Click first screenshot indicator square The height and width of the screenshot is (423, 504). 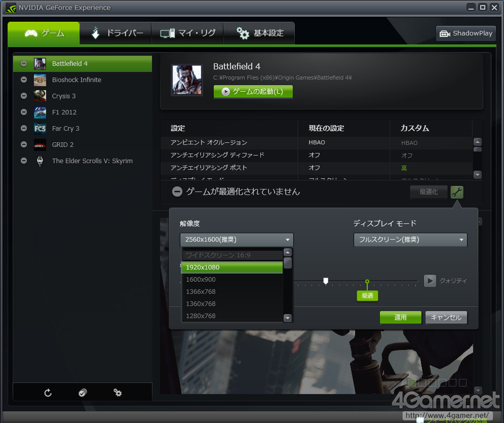point(412,382)
